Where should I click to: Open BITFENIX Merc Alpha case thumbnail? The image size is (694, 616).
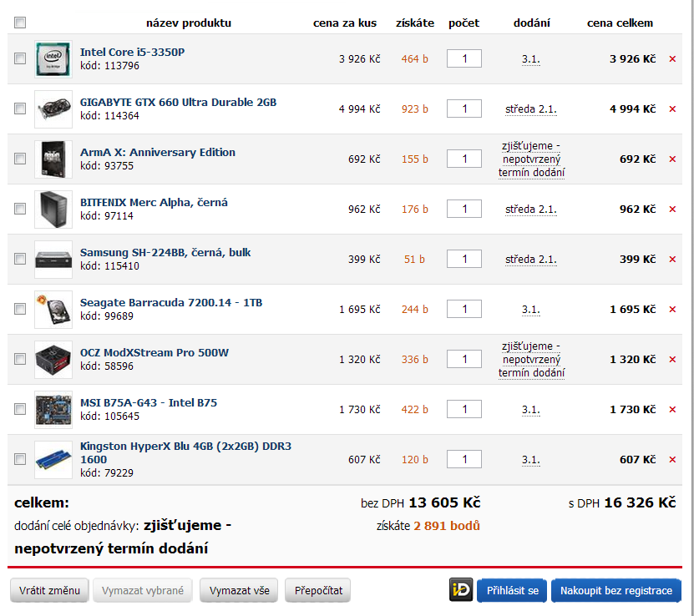pos(53,210)
